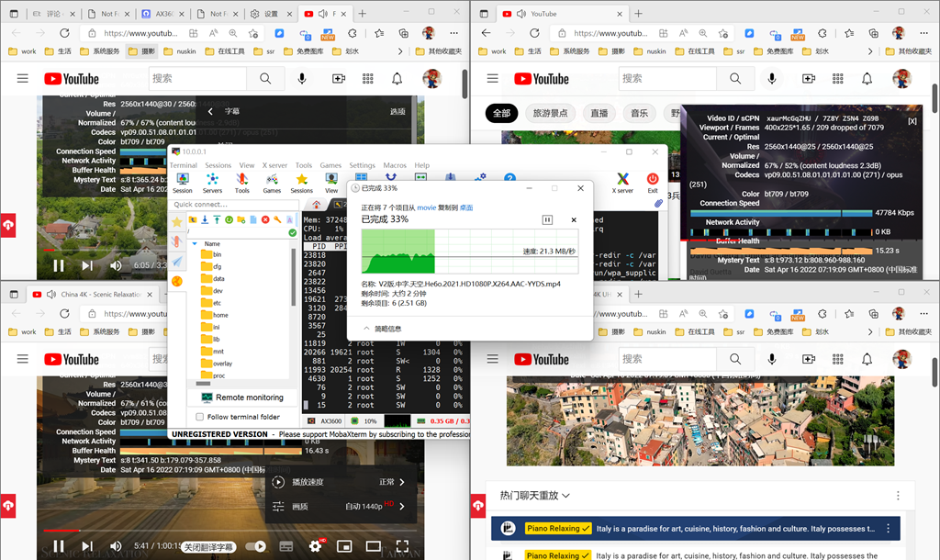940x560 pixels.
Task: Enter fullscreen in bottom-left YouTube player
Action: [x=402, y=545]
